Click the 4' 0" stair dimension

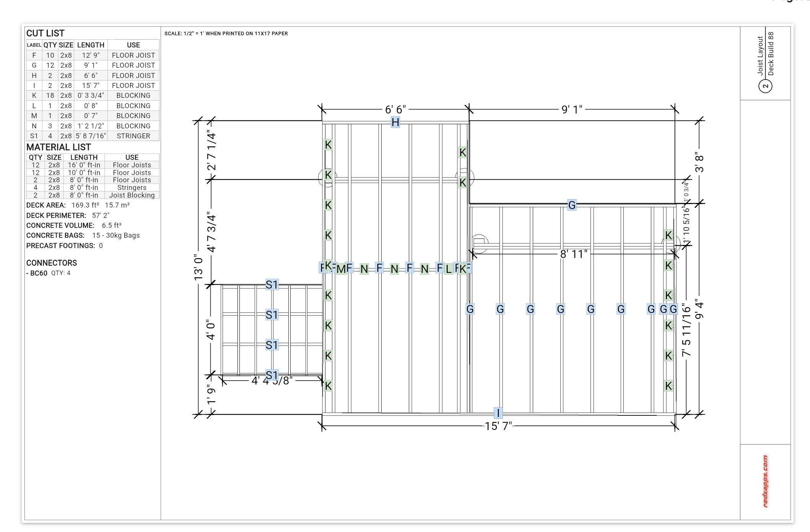211,330
